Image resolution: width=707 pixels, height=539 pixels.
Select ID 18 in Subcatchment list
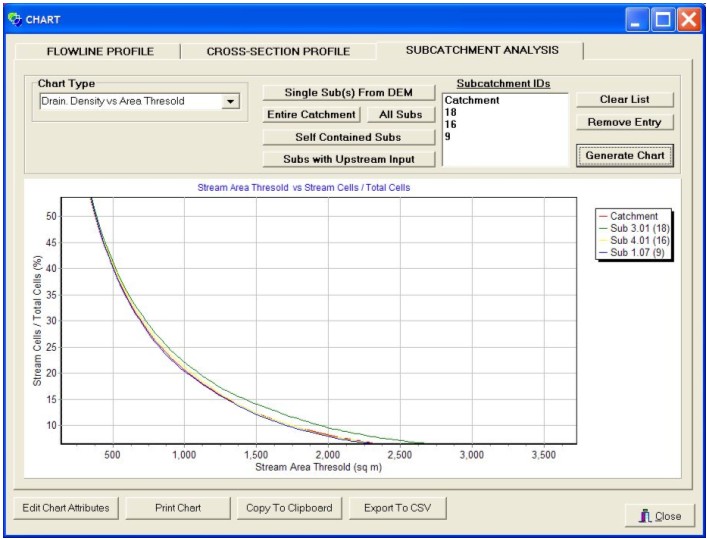pyautogui.click(x=450, y=112)
